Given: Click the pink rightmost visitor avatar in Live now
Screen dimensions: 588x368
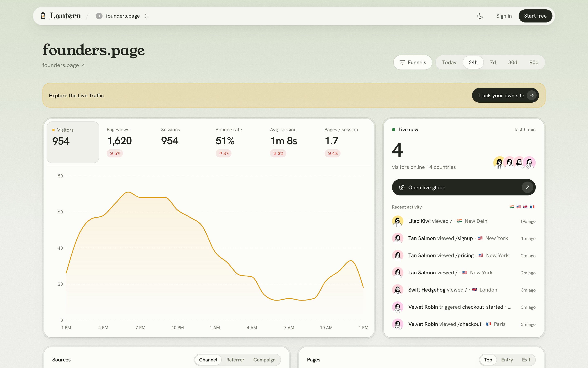Looking at the screenshot, I should (529, 163).
